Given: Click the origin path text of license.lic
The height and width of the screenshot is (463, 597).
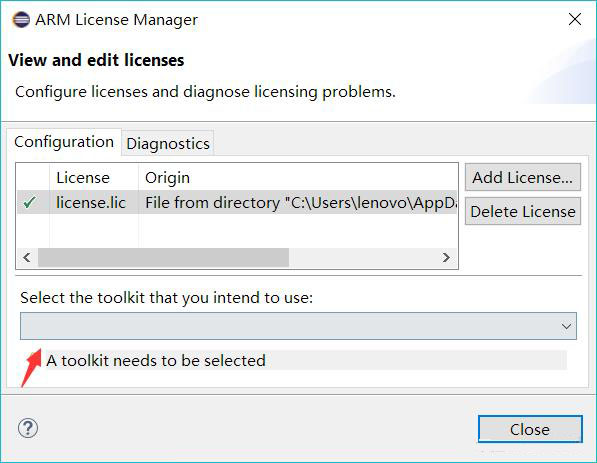Looking at the screenshot, I should coord(301,203).
